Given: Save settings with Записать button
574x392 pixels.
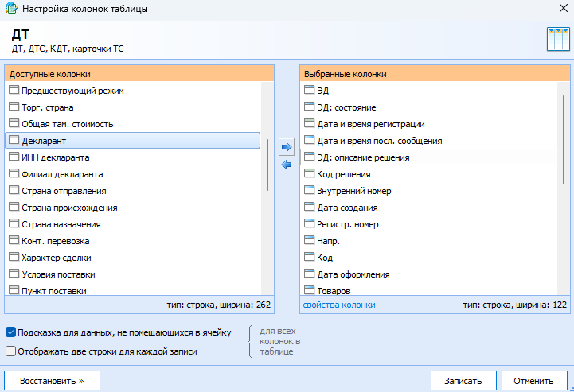Looking at the screenshot, I should coord(463,381).
